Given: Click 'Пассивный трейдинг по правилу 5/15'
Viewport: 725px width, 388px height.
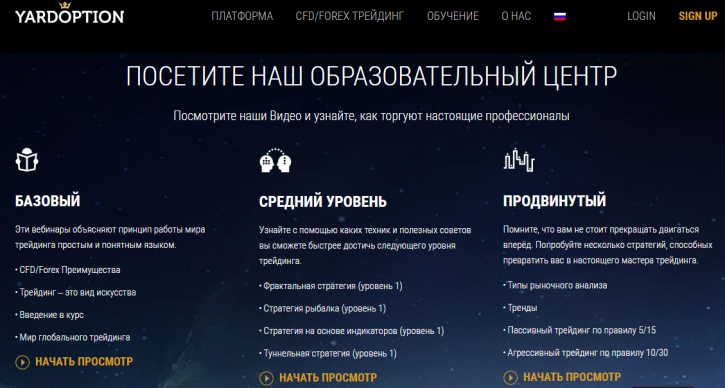Looking at the screenshot, I should pyautogui.click(x=579, y=331).
